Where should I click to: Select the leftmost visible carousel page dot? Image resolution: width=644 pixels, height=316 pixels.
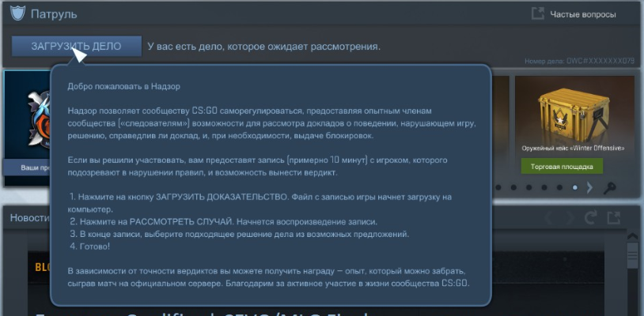[x=498, y=188]
